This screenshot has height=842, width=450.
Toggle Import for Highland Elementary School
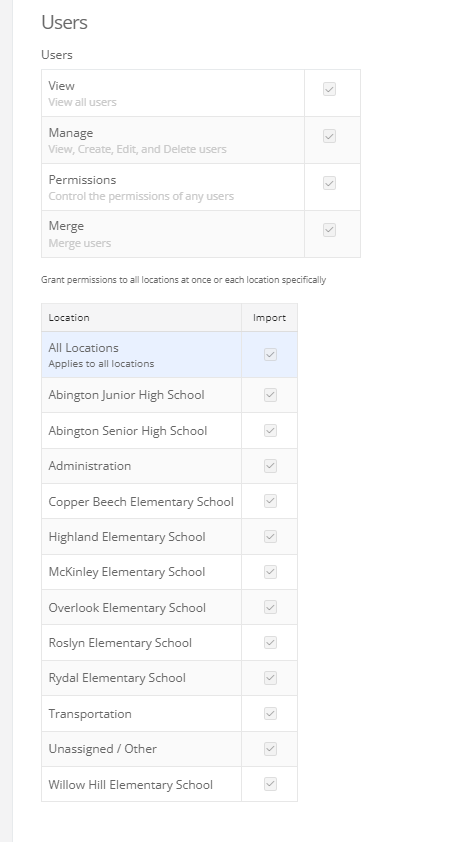pos(270,536)
